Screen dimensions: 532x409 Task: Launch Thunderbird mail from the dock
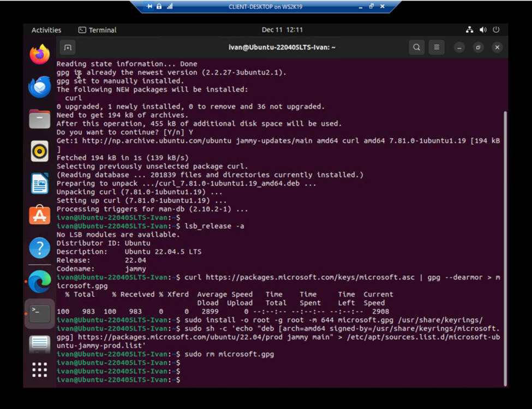pos(40,87)
